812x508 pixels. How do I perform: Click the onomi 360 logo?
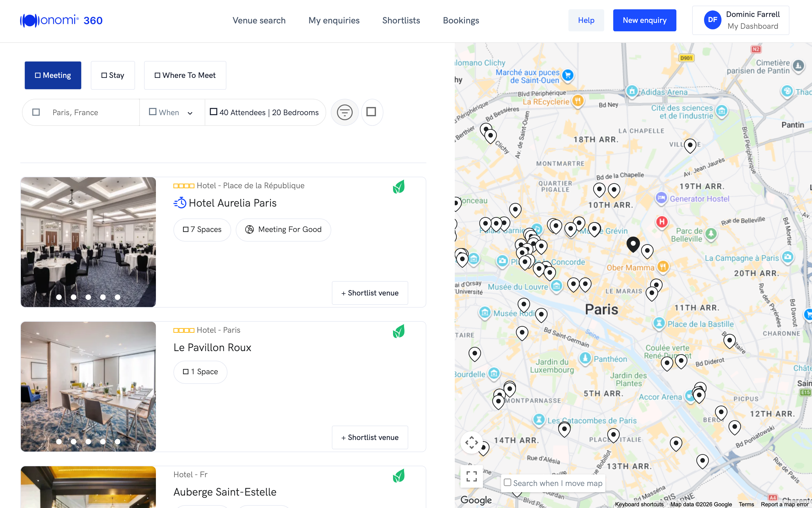[61, 21]
